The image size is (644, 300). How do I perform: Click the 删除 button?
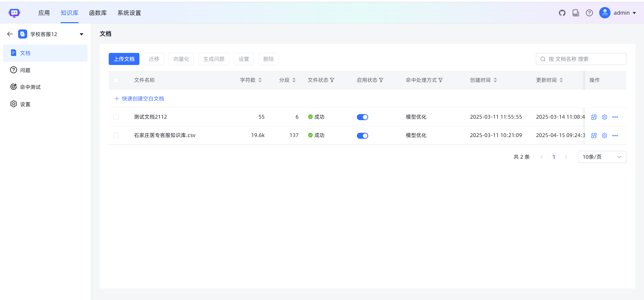pos(268,59)
